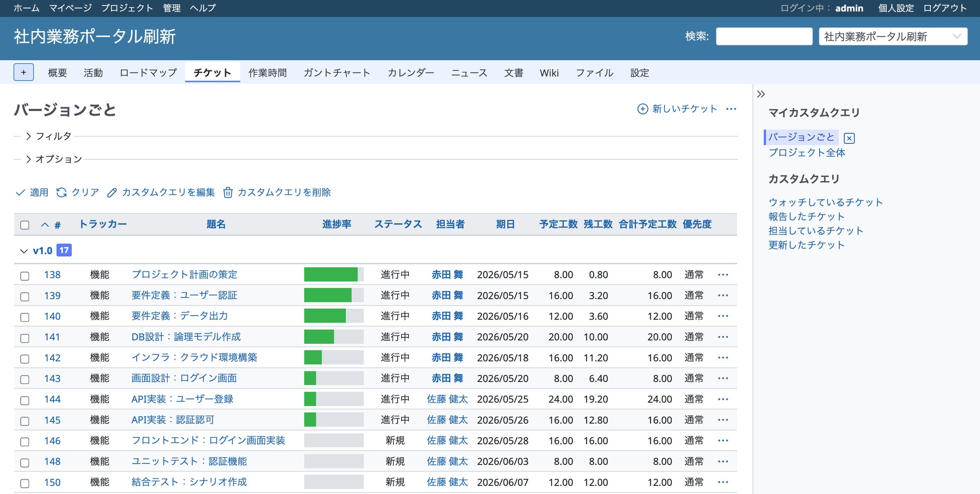This screenshot has height=494, width=980.
Task: Open the ロードマップ tab
Action: pos(148,73)
